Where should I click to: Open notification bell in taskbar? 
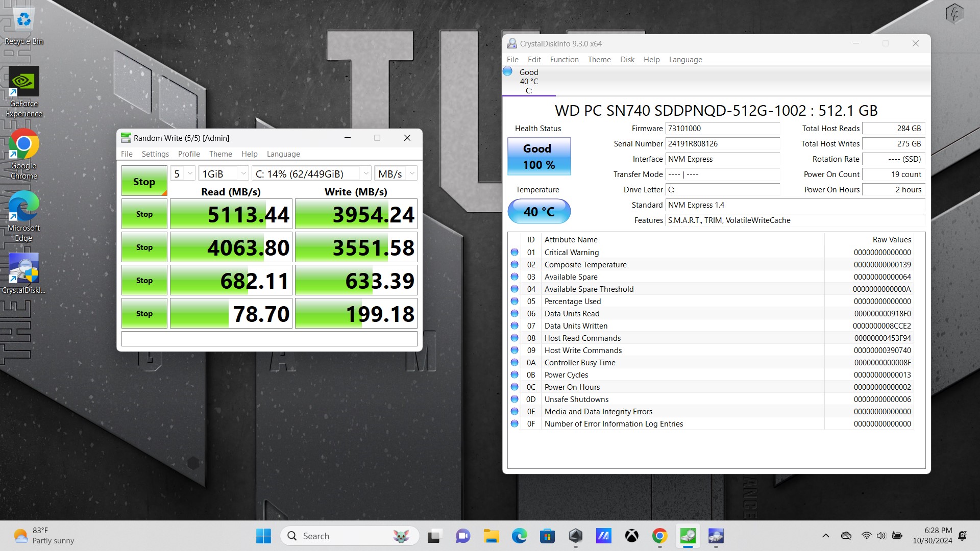point(963,536)
